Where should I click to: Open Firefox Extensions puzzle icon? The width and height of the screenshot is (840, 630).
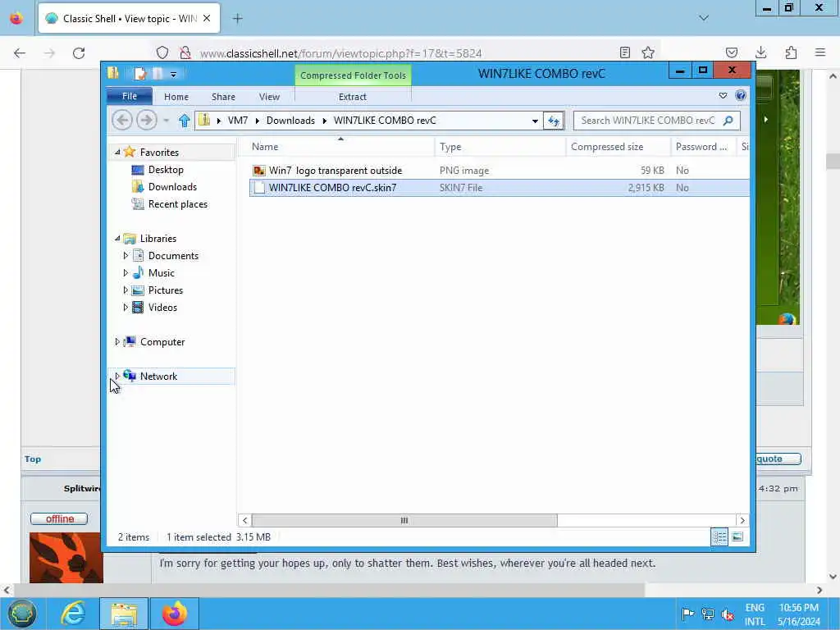click(x=791, y=52)
